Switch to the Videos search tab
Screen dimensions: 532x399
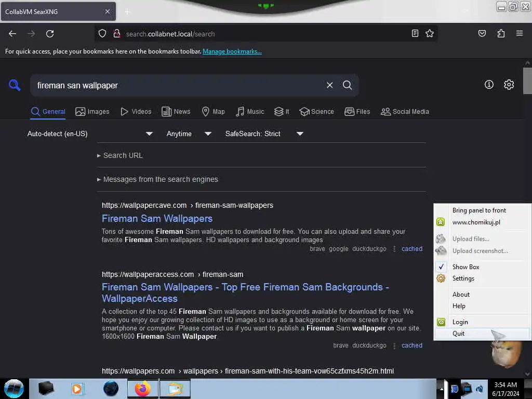tap(136, 112)
